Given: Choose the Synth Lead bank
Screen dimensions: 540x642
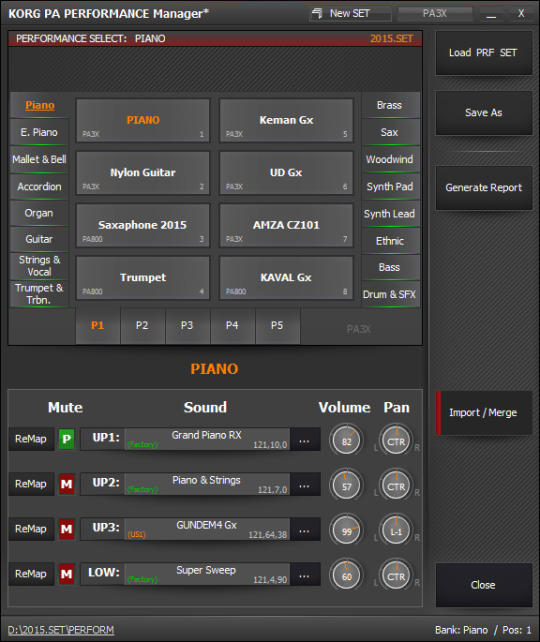Looking at the screenshot, I should [x=391, y=214].
